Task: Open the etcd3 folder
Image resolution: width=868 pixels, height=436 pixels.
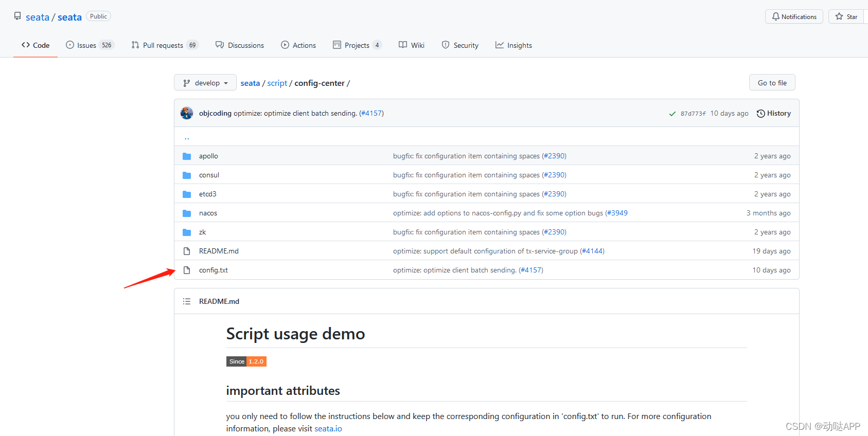Action: click(x=208, y=194)
